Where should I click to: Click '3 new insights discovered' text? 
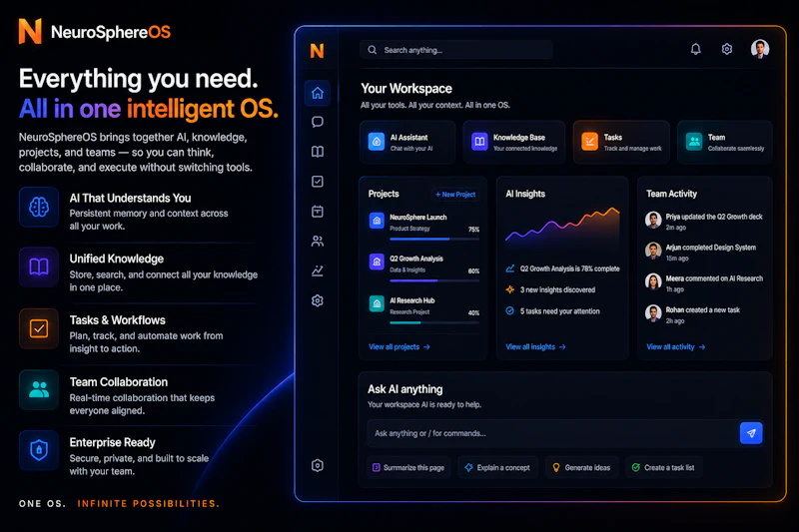(x=557, y=289)
